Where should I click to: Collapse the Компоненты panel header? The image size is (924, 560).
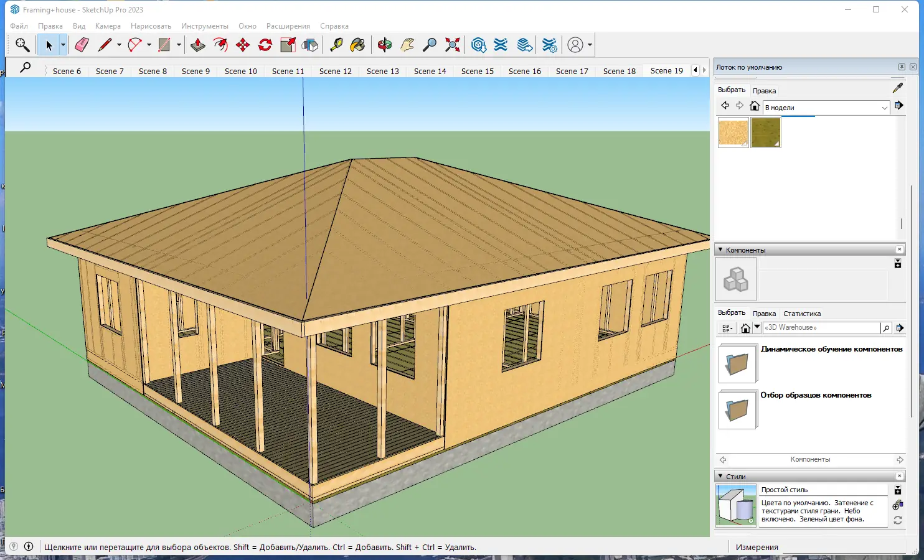pos(721,250)
